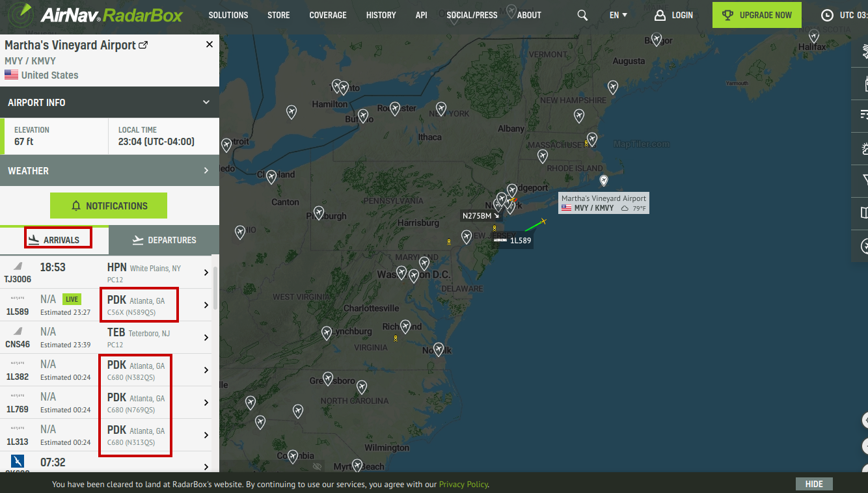Click the LOGIN link
The width and height of the screenshot is (868, 493).
682,15
